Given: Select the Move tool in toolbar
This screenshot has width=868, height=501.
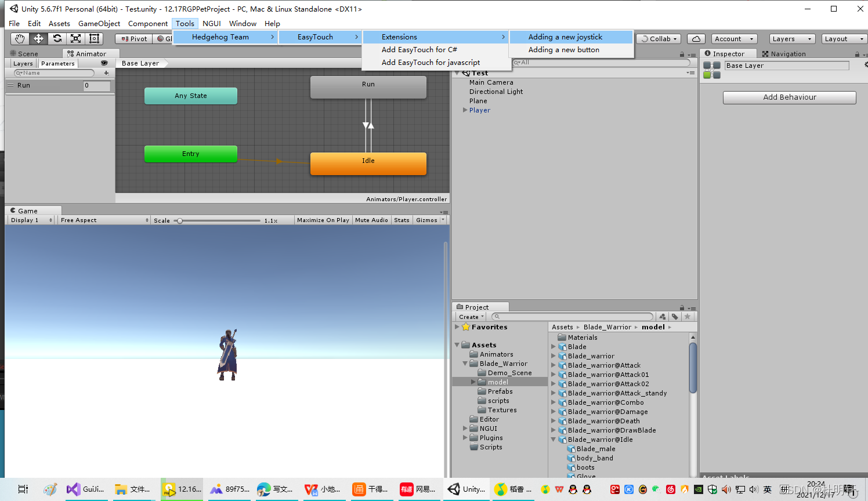Looking at the screenshot, I should [x=38, y=38].
